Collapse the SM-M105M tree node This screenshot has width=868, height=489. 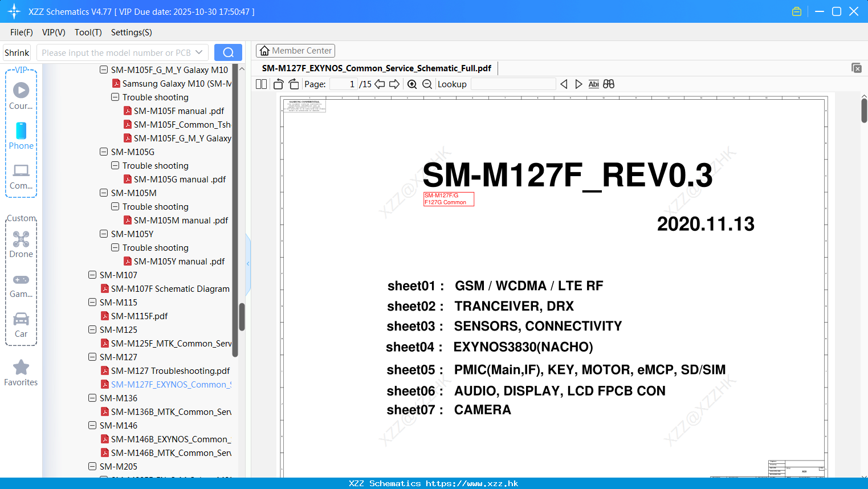point(104,193)
